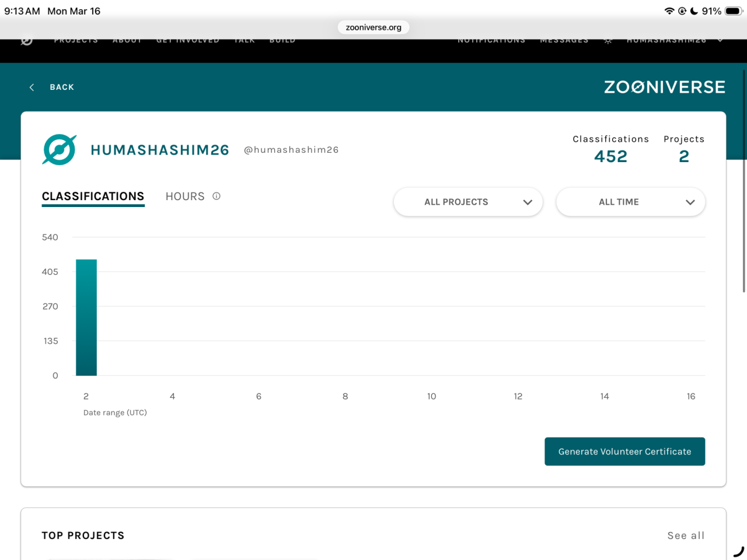The height and width of the screenshot is (560, 747).
Task: Open the ALL TIME date range dropdown
Action: point(631,202)
